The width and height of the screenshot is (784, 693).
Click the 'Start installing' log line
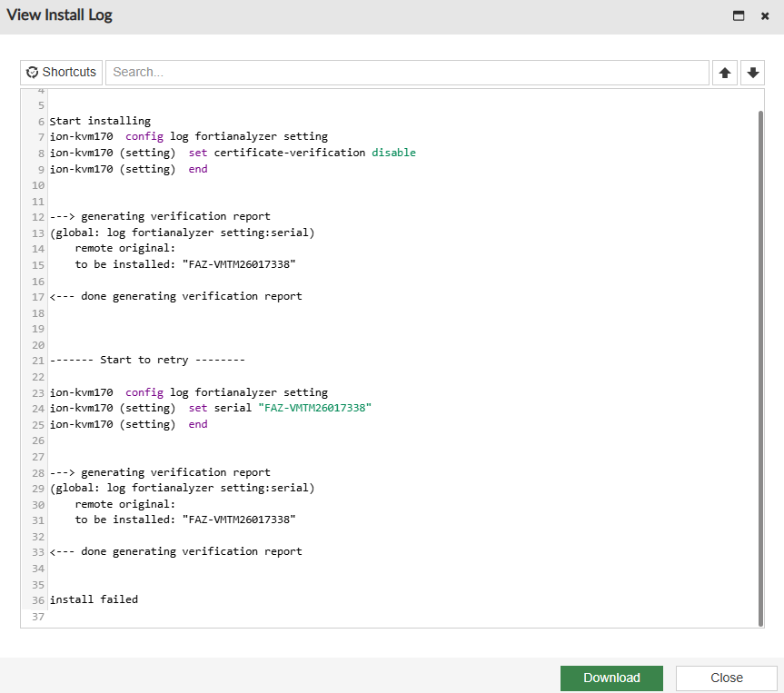click(100, 121)
